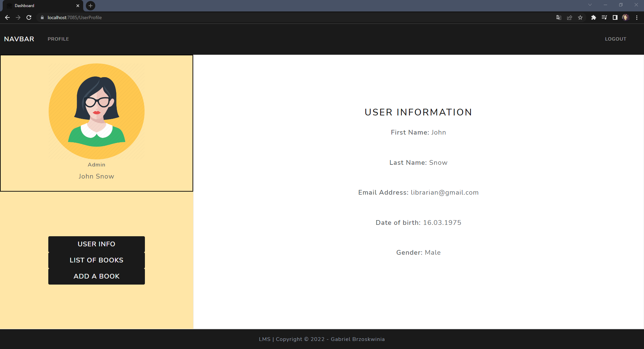Click the share this page icon
This screenshot has width=644, height=349.
(x=570, y=17)
